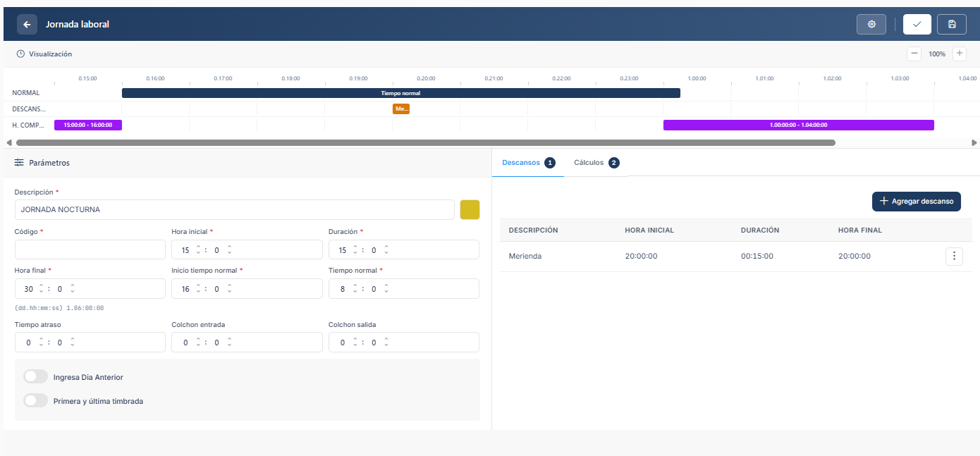This screenshot has height=456, width=980.
Task: Open the yellow color swatch picker
Action: tap(470, 210)
